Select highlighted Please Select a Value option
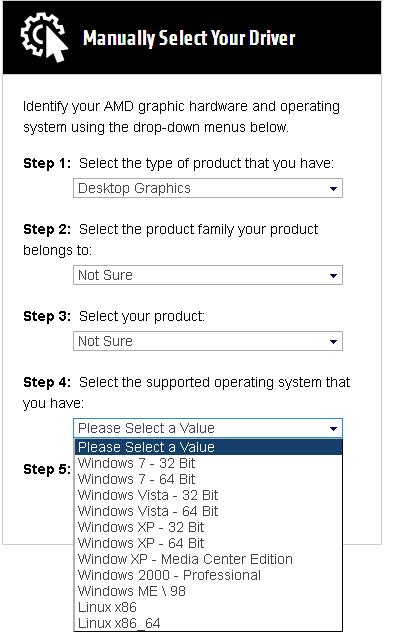 (208, 447)
